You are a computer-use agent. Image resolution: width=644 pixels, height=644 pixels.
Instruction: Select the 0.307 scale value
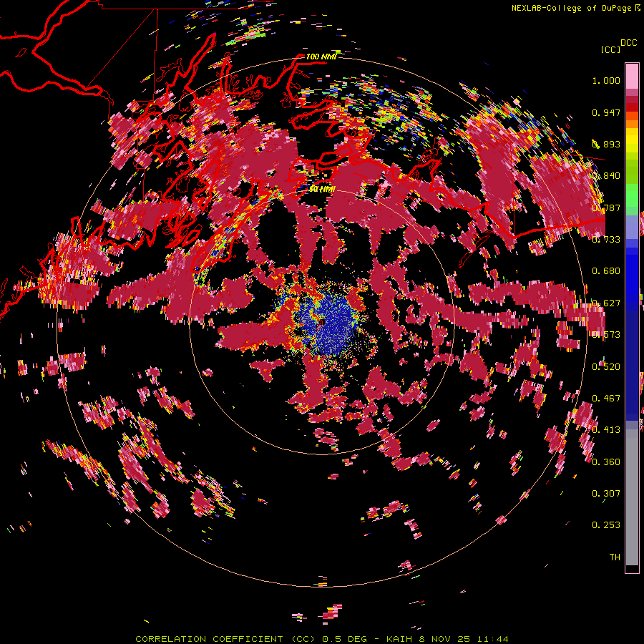click(x=606, y=494)
